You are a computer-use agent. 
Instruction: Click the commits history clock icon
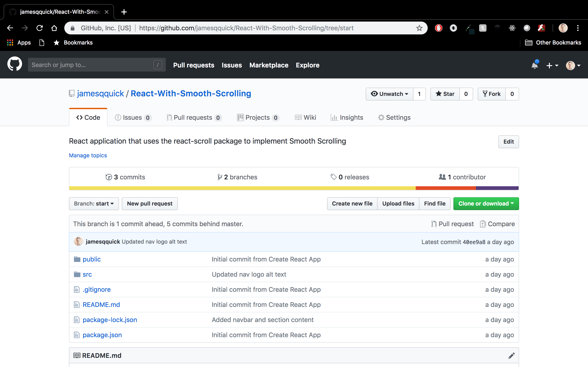coord(108,177)
